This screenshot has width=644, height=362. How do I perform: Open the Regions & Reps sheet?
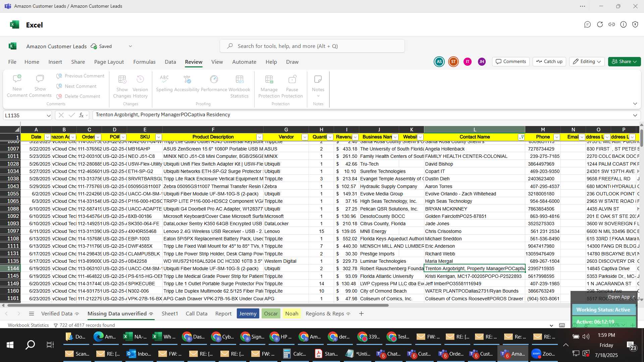(x=328, y=314)
